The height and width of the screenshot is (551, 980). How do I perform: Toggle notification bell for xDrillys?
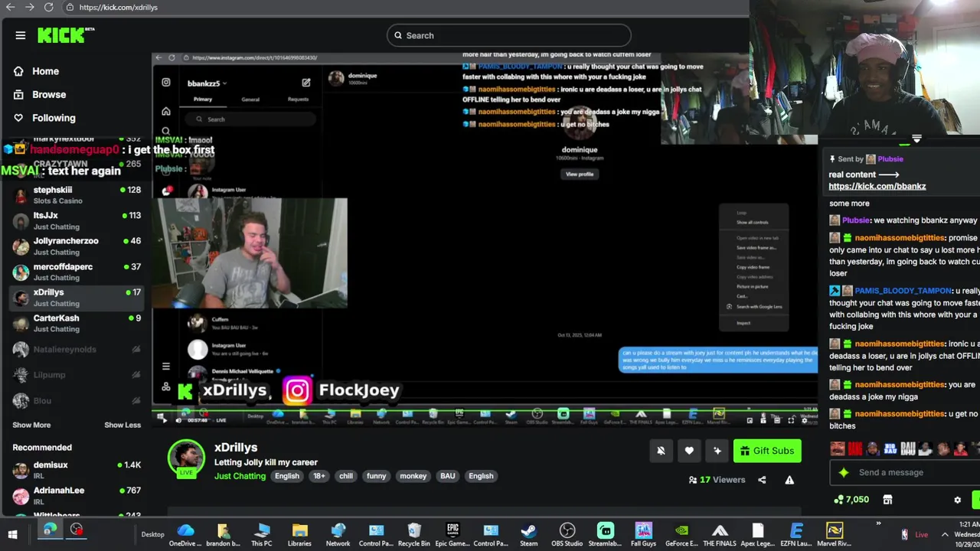click(661, 451)
